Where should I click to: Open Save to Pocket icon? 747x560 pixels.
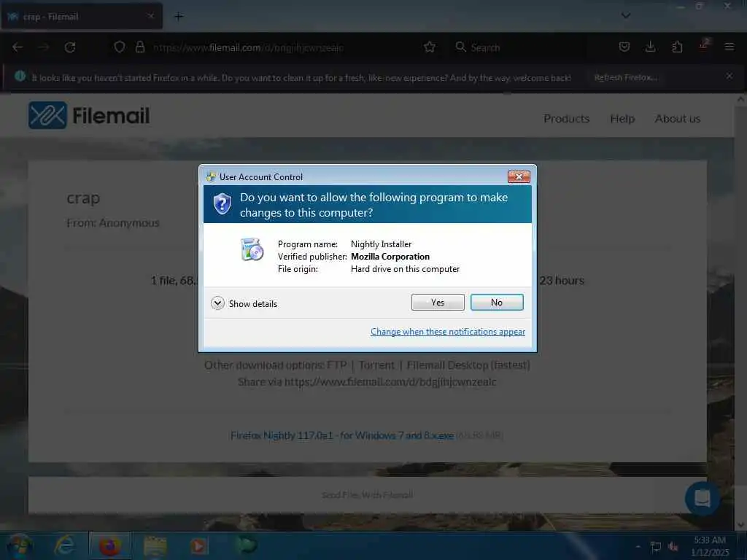click(624, 47)
